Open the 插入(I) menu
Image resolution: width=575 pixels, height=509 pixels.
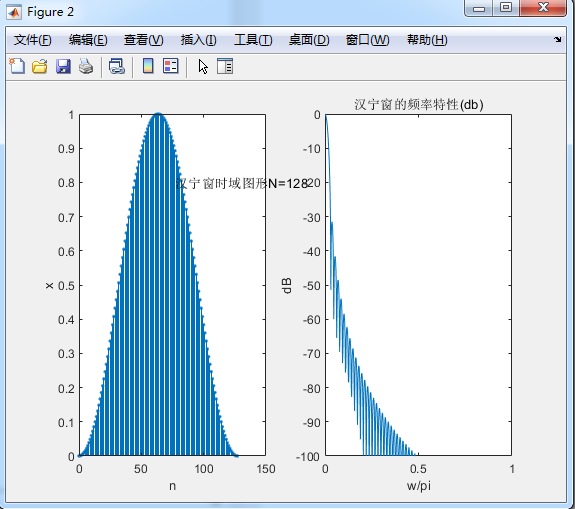(198, 40)
